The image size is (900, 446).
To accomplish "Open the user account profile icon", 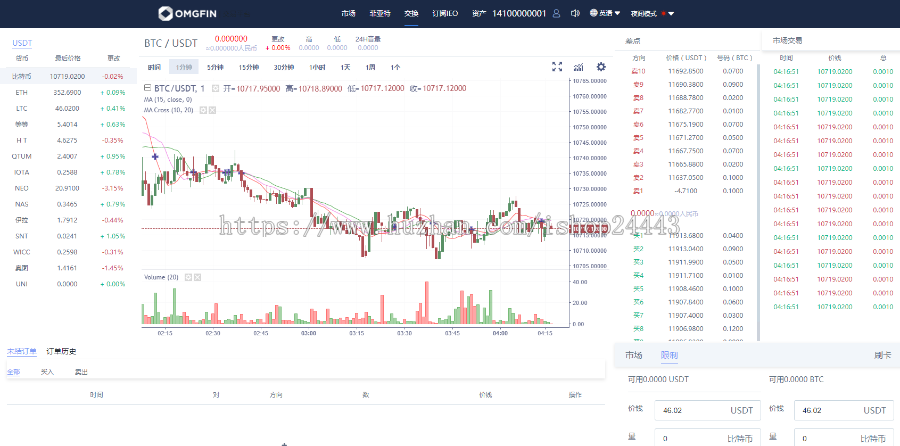I will [x=556, y=13].
